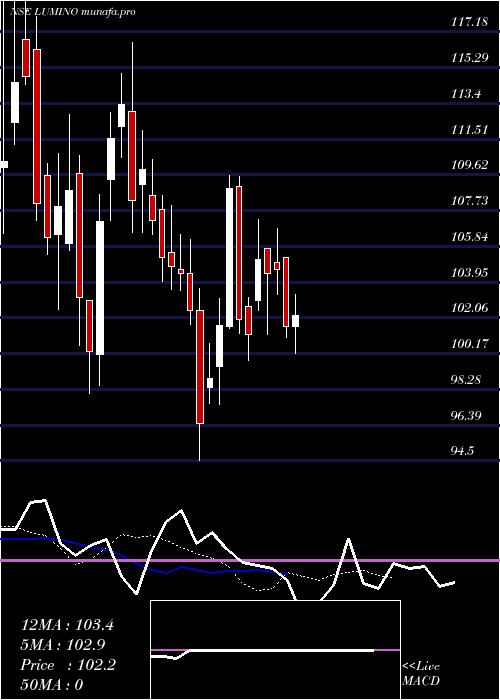Click the '5MA : 102.9' readout
500x700 pixels.
tap(64, 645)
